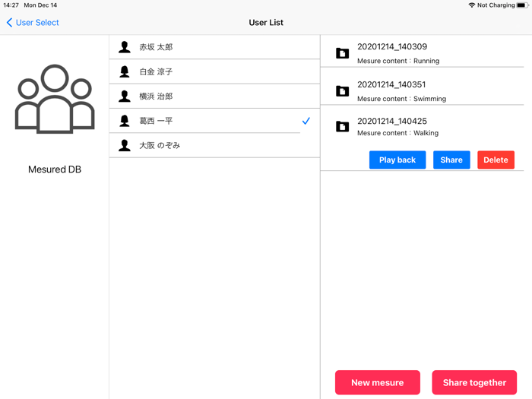Toggle the checkmark on 葛西 一平 row
Image resolution: width=532 pixels, height=399 pixels.
coord(306,121)
